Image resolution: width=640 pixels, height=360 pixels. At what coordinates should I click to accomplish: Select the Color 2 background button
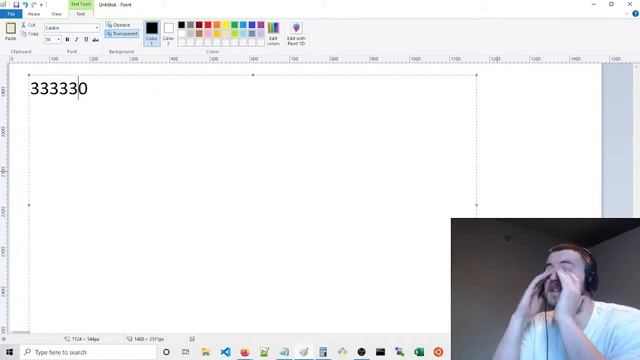tap(169, 33)
